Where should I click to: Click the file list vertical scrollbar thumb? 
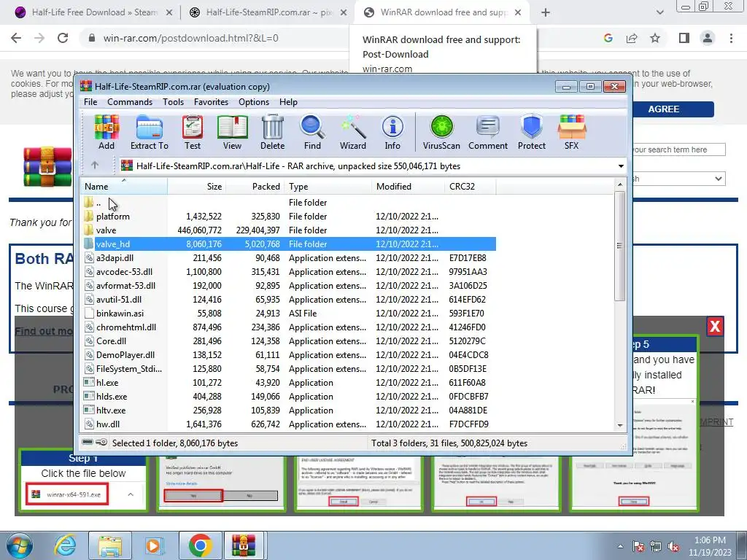[x=620, y=246]
